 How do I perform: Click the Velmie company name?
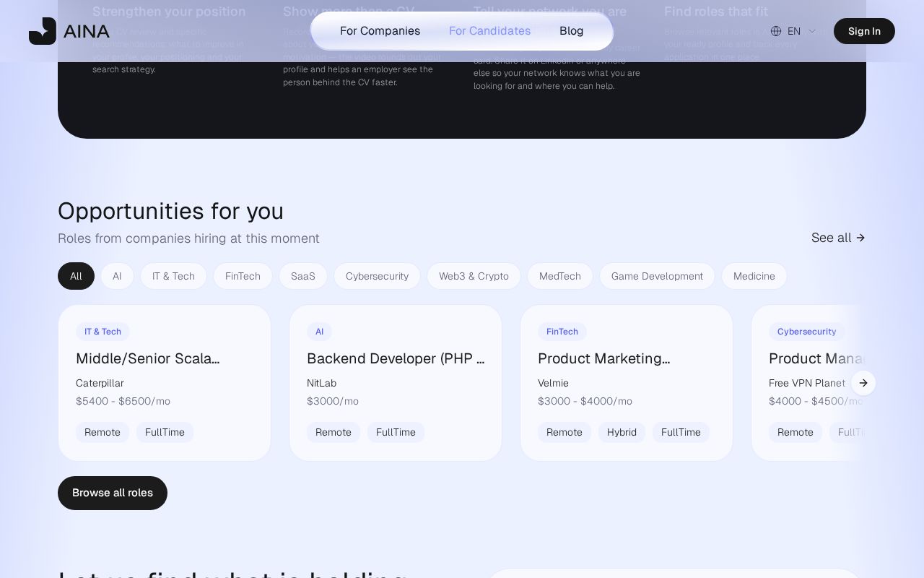pyautogui.click(x=553, y=383)
